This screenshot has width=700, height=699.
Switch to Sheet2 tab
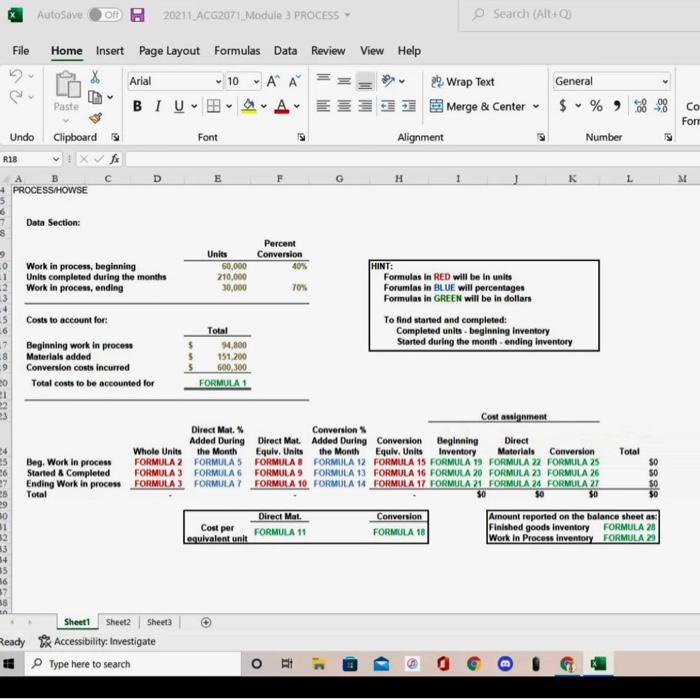[x=118, y=622]
